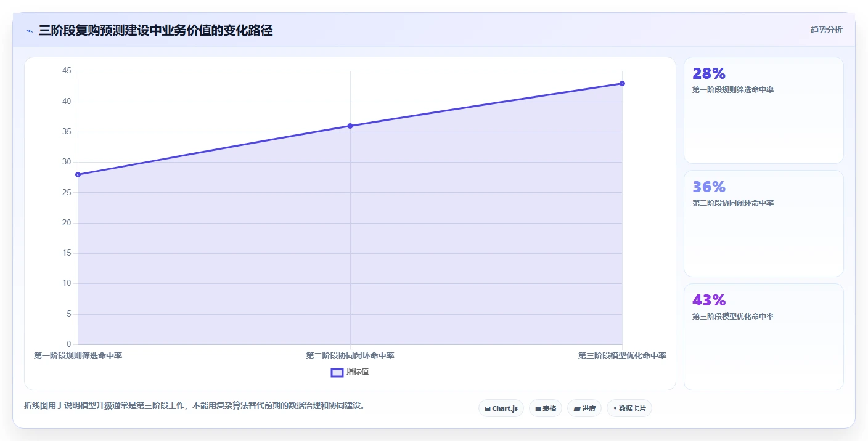Click the 数据卡片 chip
This screenshot has width=868, height=441.
(x=629, y=408)
